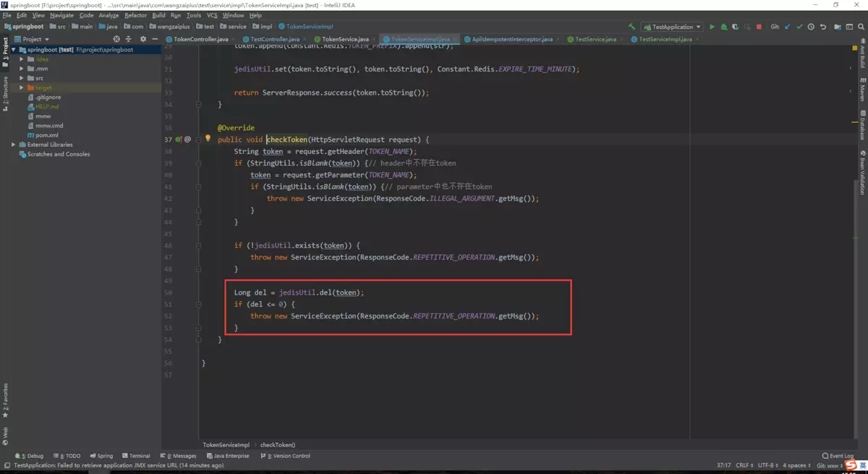
Task: Expand the .mvn folder arrow
Action: point(22,69)
